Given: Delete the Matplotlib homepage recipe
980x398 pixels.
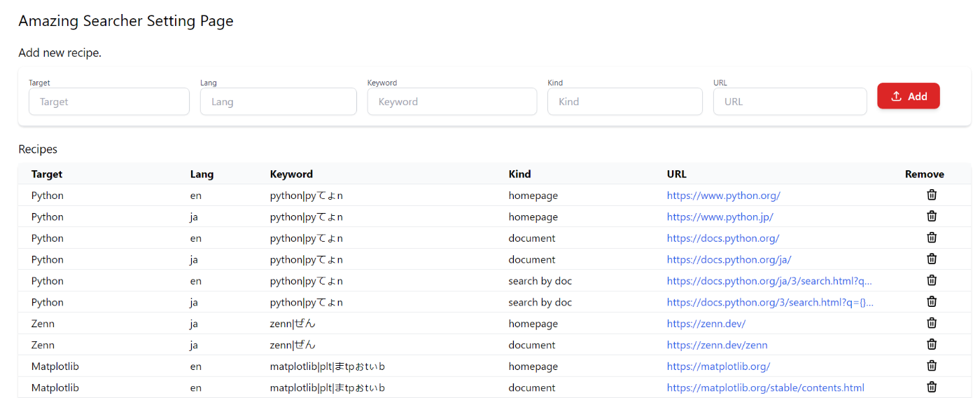Looking at the screenshot, I should 932,366.
